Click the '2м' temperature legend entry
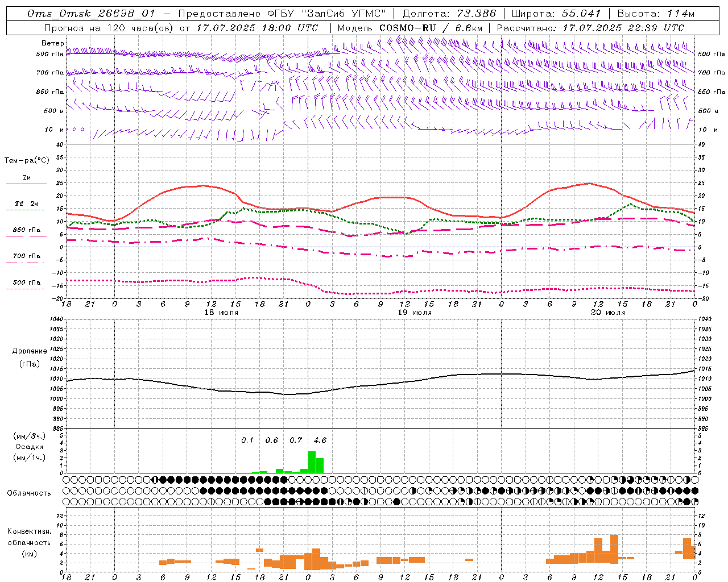 27,178
